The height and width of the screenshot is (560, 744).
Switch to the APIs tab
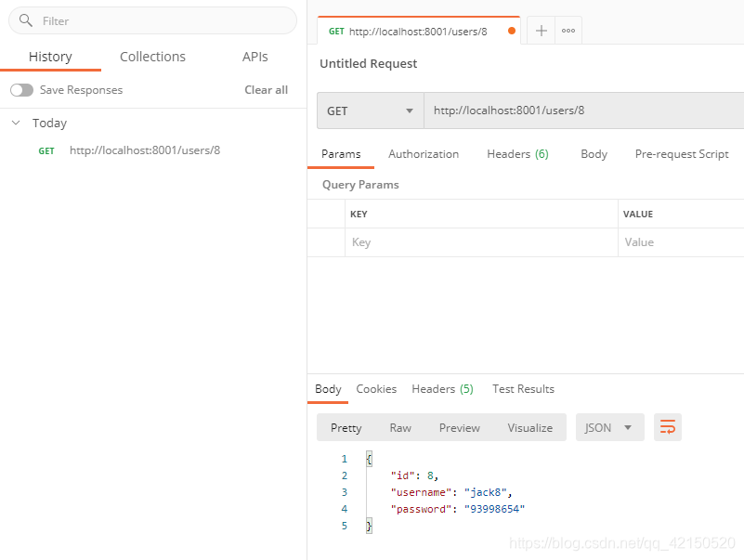coord(255,57)
